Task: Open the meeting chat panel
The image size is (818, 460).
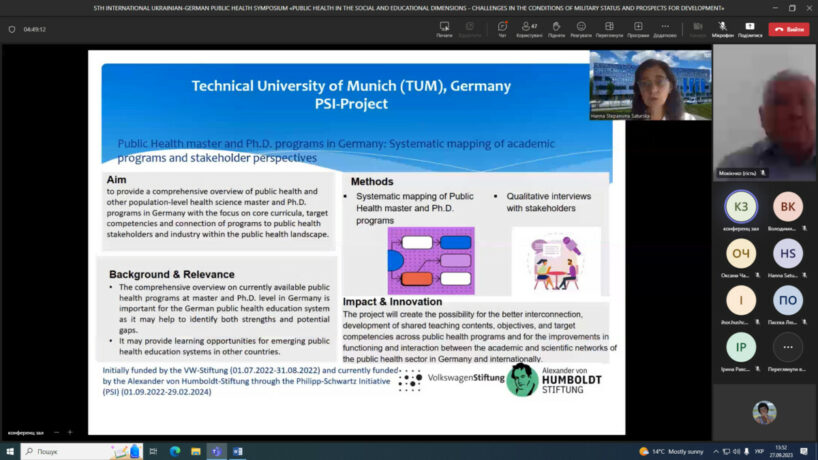Action: tap(503, 28)
